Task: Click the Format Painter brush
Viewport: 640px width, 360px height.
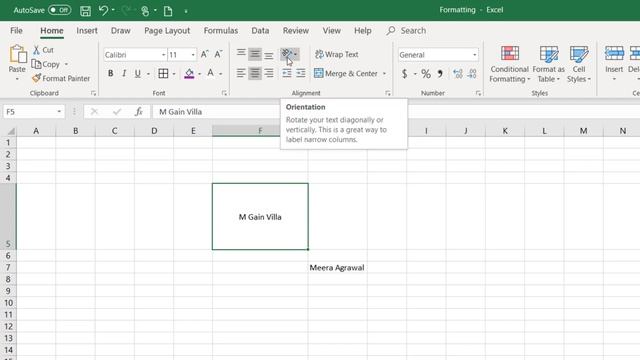Action: [36, 78]
